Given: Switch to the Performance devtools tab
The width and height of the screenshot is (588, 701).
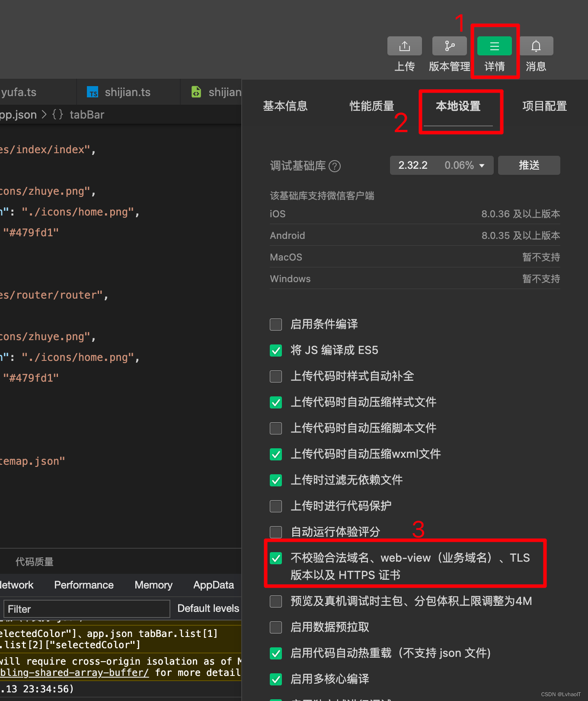Looking at the screenshot, I should (x=84, y=585).
